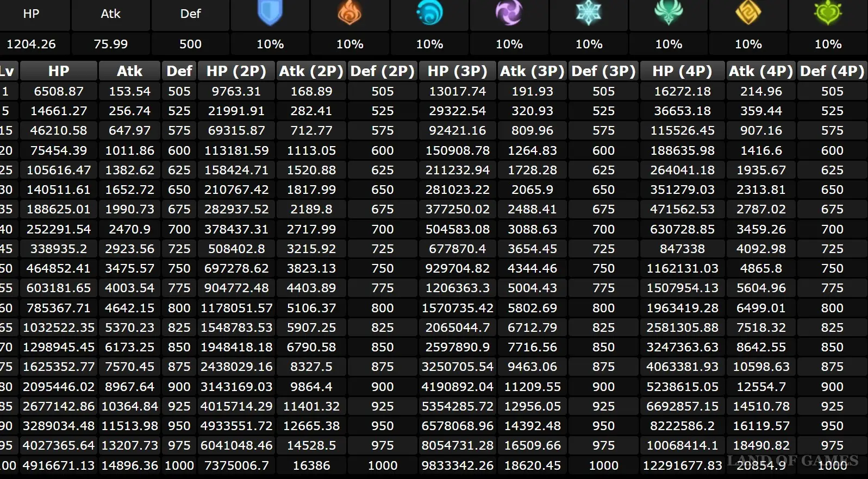Click the base HP value 1204.26

(31, 44)
